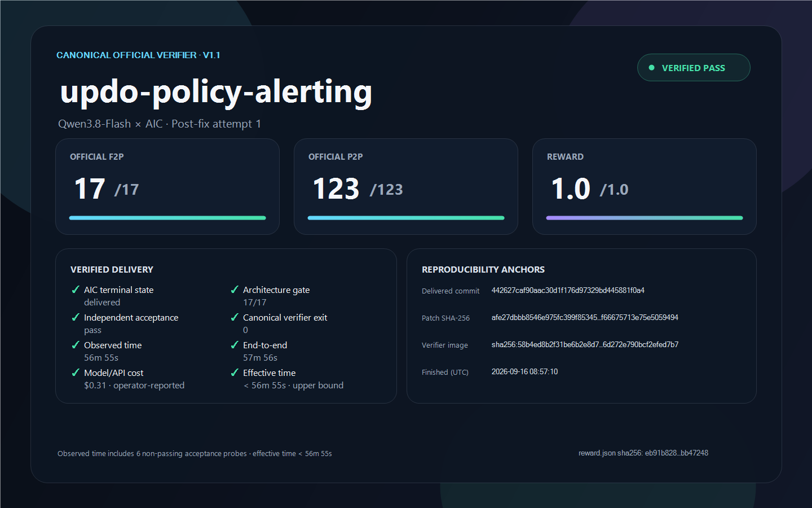The width and height of the screenshot is (812, 508).
Task: Click the 'Delivered commit' label
Action: click(x=451, y=291)
